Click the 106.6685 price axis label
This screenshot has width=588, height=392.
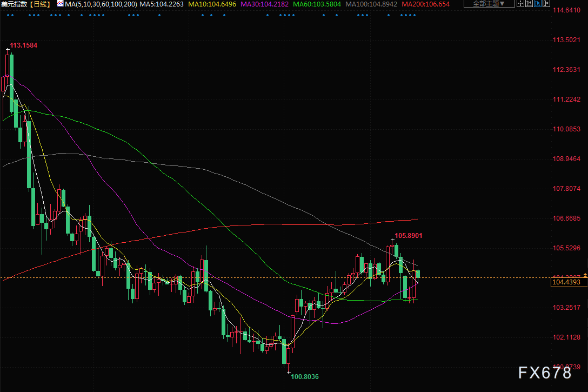[x=566, y=218]
